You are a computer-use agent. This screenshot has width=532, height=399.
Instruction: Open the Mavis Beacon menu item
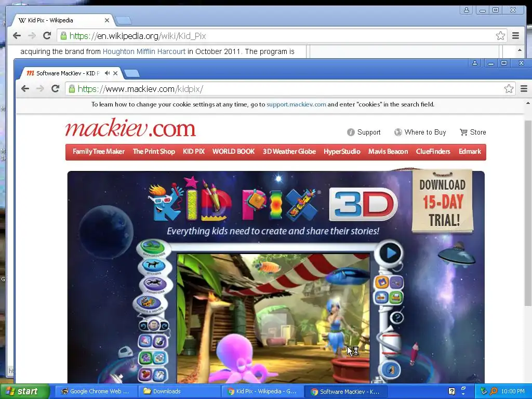point(388,152)
